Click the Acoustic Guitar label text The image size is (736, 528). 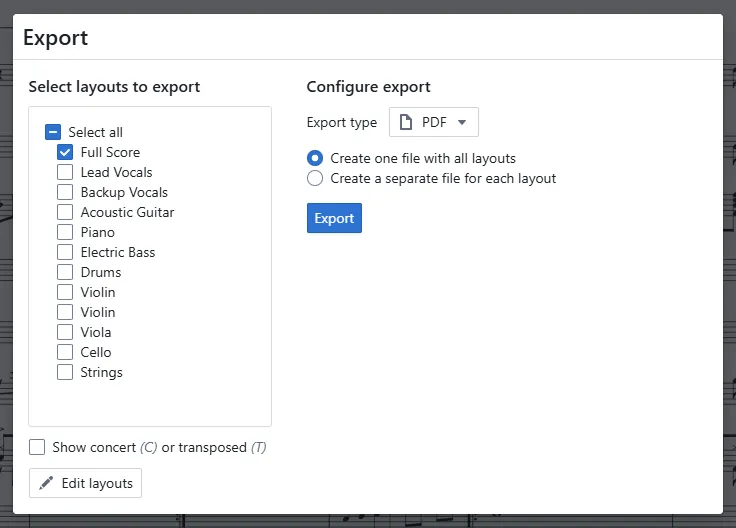[127, 212]
